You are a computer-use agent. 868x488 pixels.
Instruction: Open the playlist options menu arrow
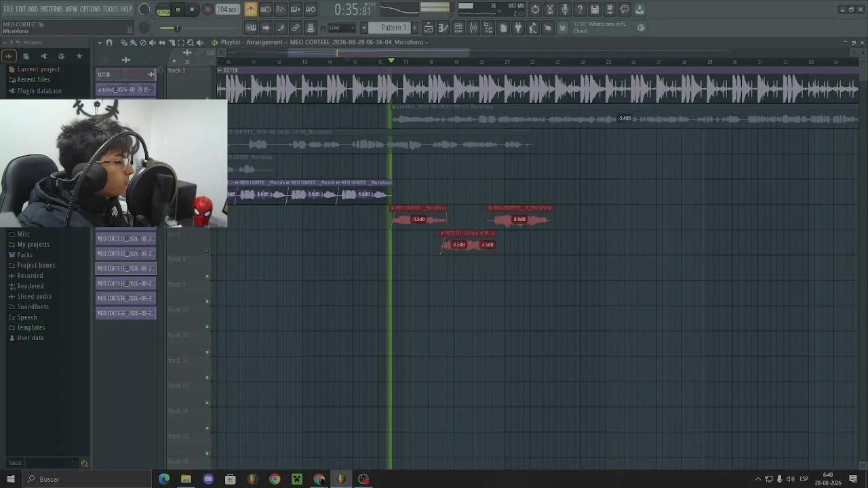pyautogui.click(x=100, y=43)
